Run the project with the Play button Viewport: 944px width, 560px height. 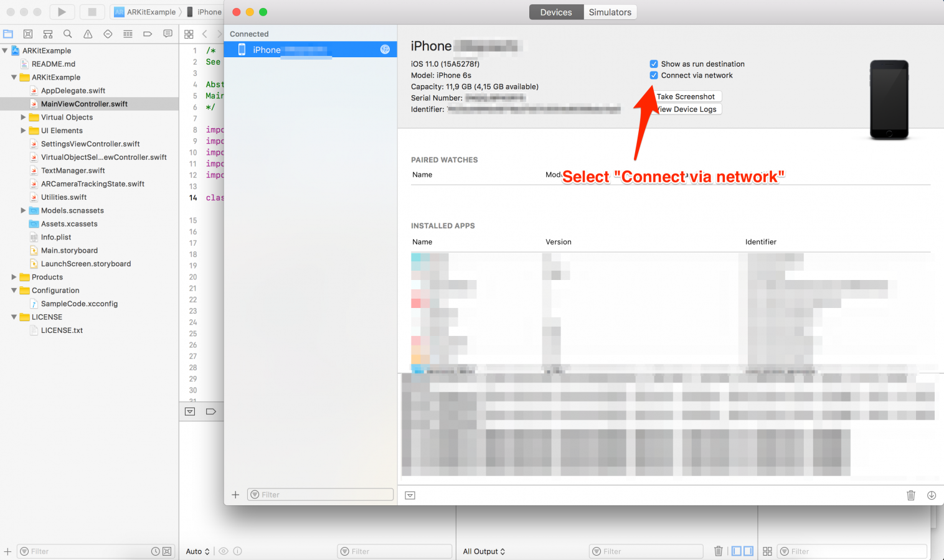tap(62, 12)
